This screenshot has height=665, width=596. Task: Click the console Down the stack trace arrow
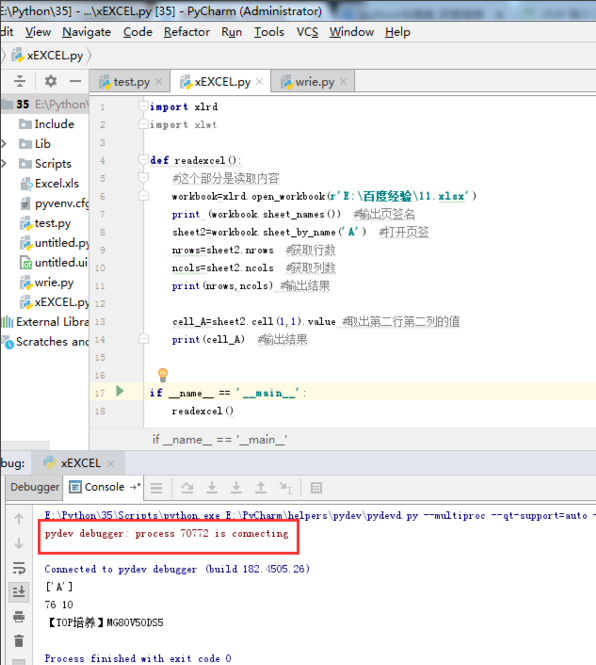19,543
